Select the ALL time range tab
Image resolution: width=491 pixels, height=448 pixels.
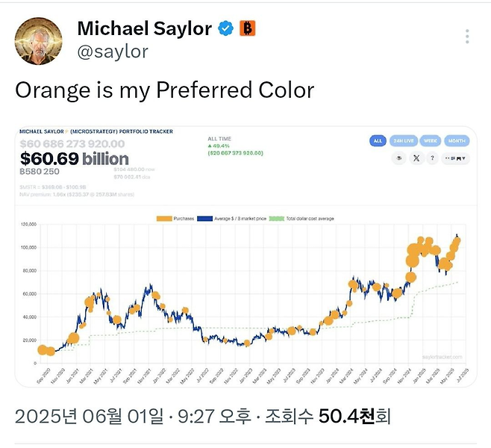pos(378,140)
